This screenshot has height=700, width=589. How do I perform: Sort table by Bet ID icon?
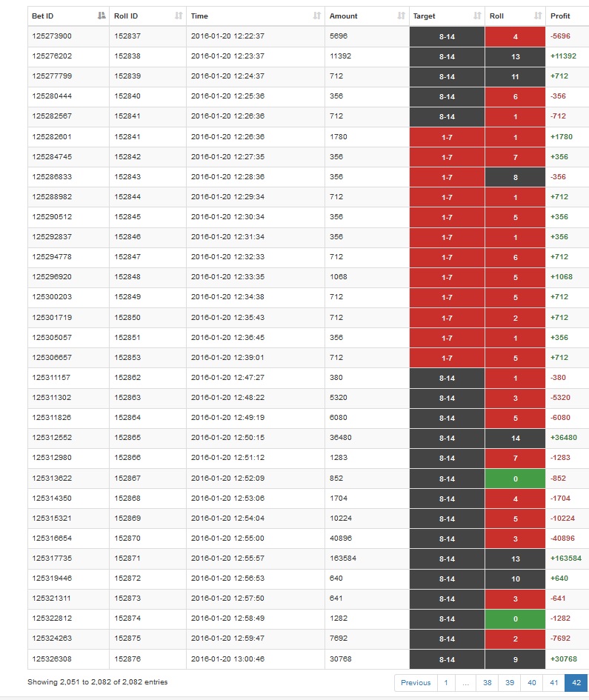pos(102,16)
